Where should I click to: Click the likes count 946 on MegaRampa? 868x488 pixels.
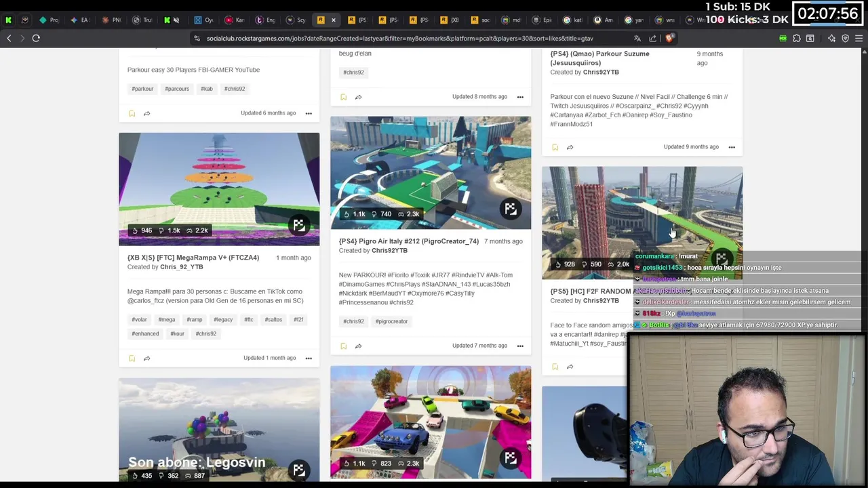[x=142, y=230]
